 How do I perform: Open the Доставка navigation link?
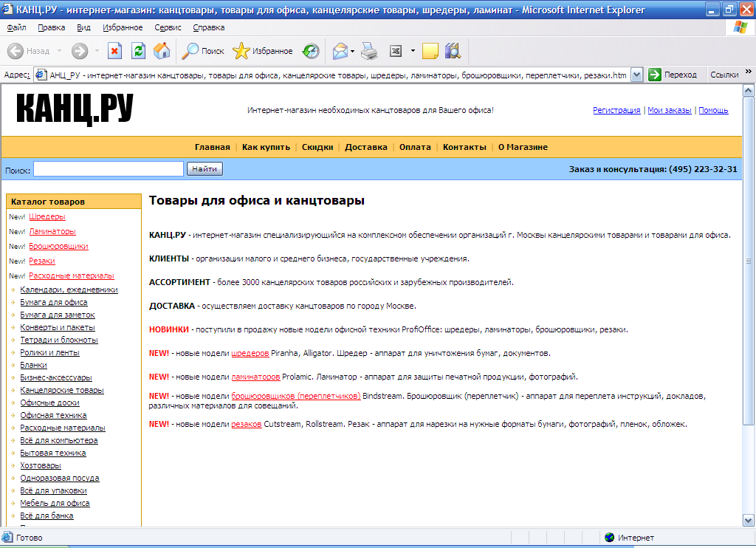point(366,147)
